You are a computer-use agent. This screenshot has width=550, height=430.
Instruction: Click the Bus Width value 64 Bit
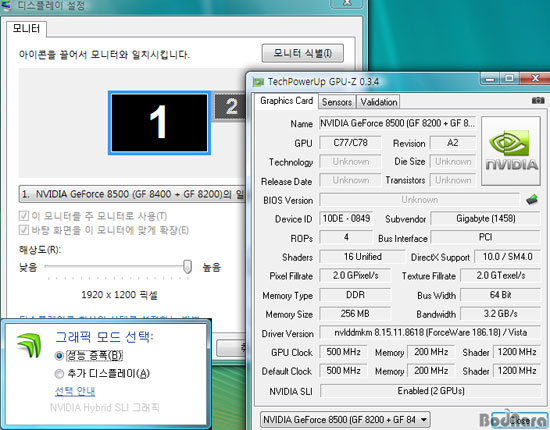[x=500, y=295]
